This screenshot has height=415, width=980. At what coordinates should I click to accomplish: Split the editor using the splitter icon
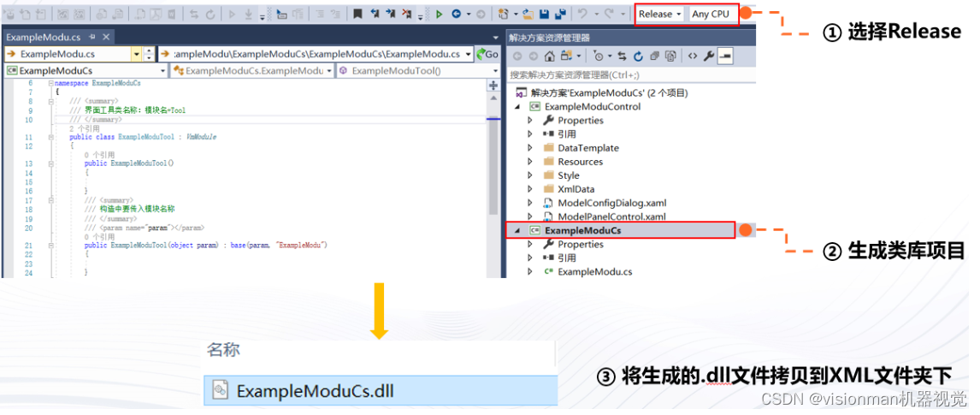coord(493,85)
